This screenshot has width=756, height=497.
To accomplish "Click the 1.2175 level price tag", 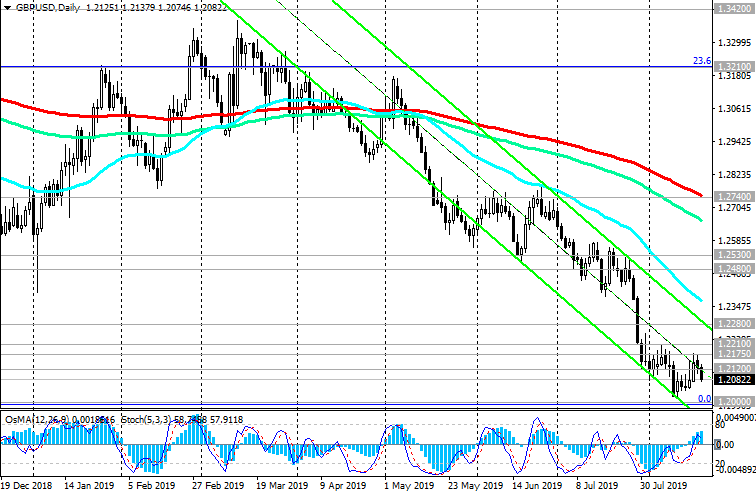I will click(733, 354).
